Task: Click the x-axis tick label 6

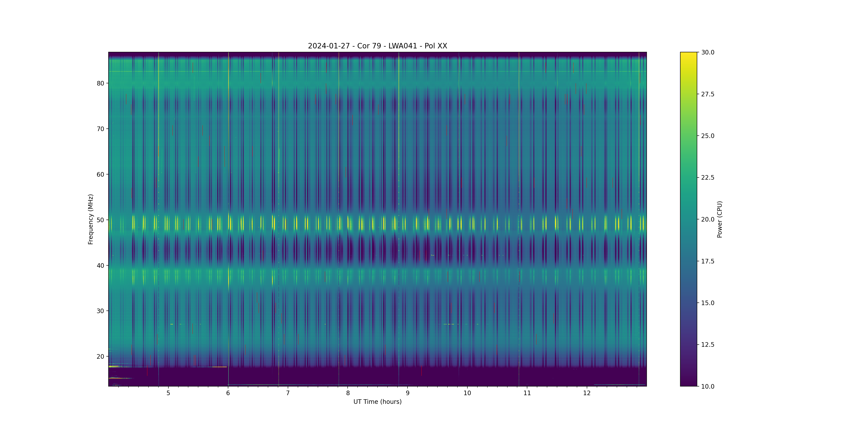Action: [x=228, y=393]
